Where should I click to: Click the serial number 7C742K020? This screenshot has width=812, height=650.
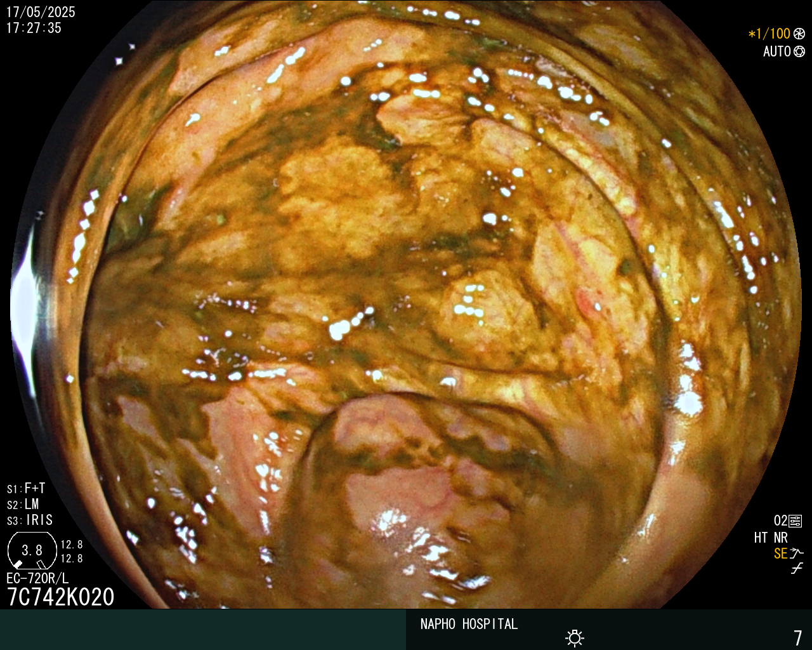point(60,597)
